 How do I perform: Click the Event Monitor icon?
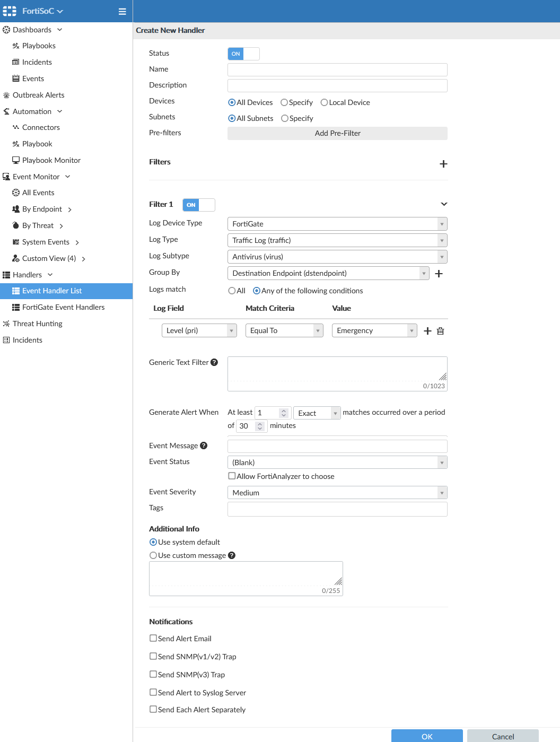[x=6, y=177]
